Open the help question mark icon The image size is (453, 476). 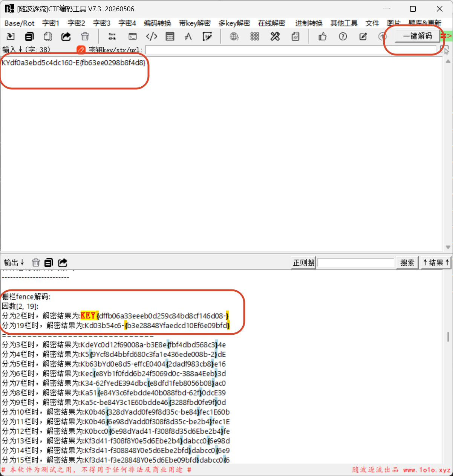343,37
